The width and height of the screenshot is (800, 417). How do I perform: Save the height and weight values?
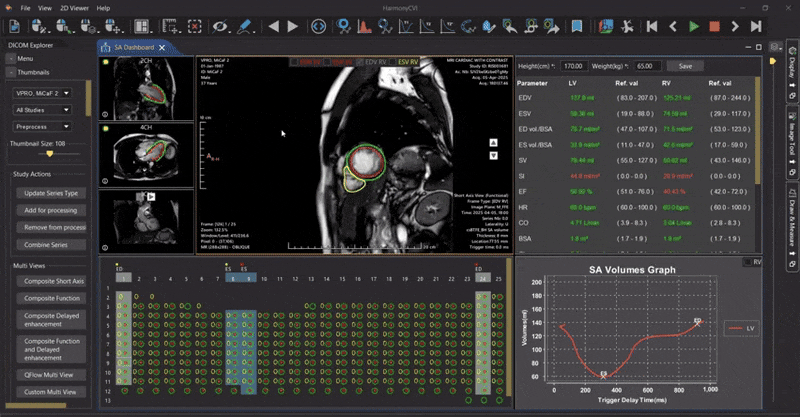pos(685,66)
